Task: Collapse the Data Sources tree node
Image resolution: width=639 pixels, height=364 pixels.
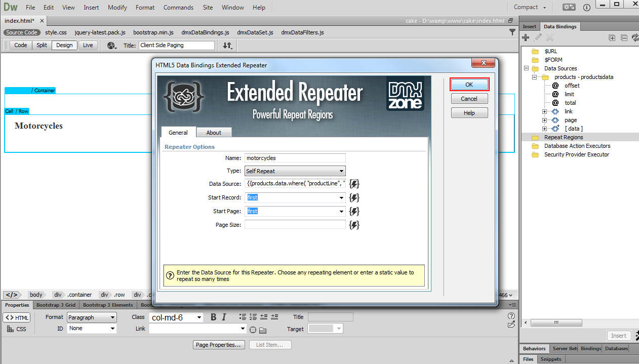Action: click(526, 68)
